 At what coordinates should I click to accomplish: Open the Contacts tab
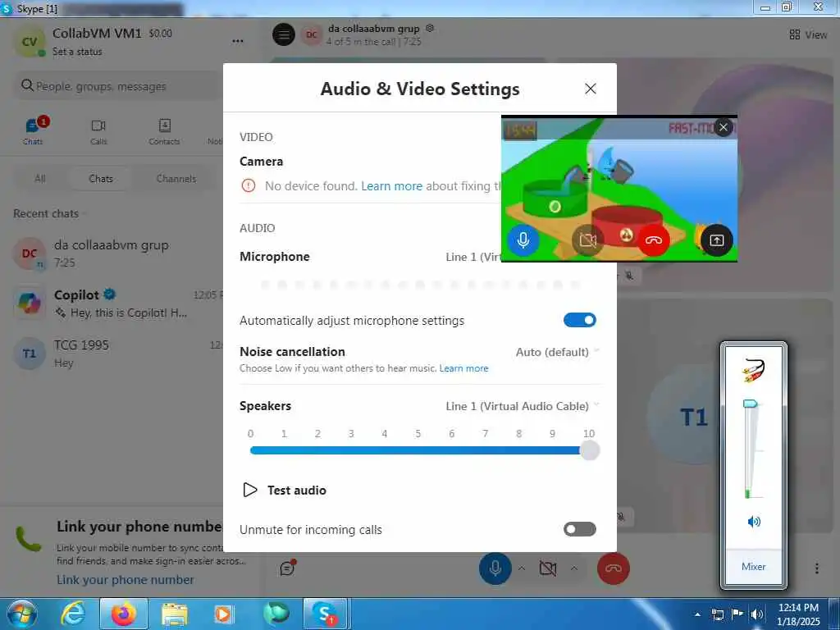point(164,132)
